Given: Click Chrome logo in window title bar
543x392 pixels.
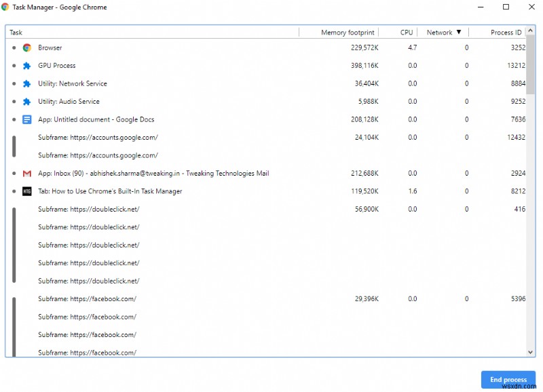Looking at the screenshot, I should [x=5, y=7].
